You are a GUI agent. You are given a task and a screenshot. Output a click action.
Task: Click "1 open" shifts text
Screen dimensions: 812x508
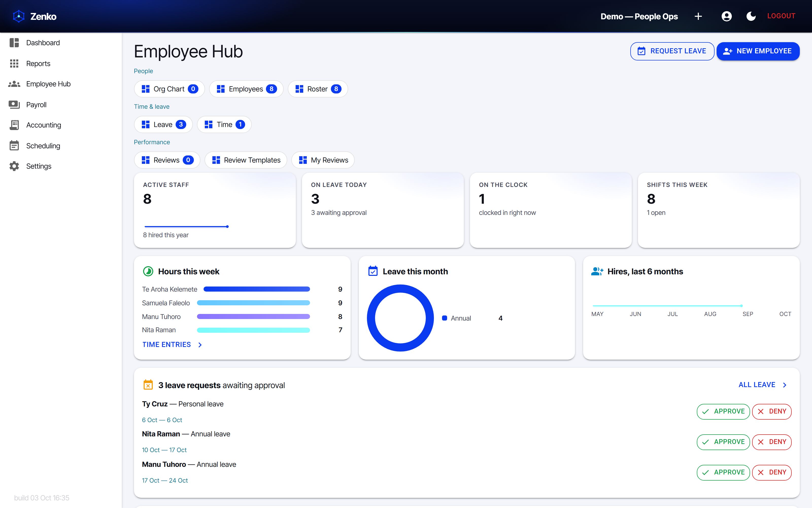[656, 213]
